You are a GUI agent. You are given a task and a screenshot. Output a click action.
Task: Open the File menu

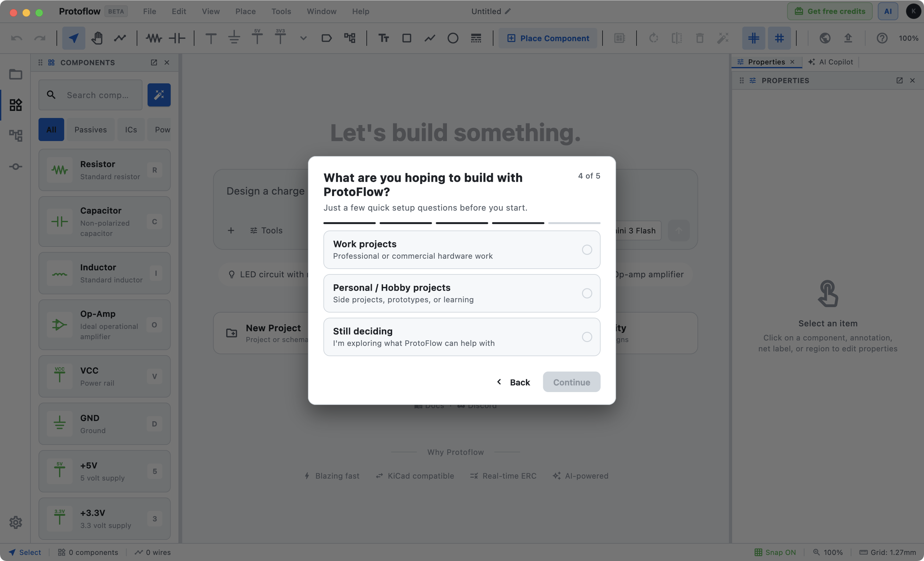coord(150,11)
